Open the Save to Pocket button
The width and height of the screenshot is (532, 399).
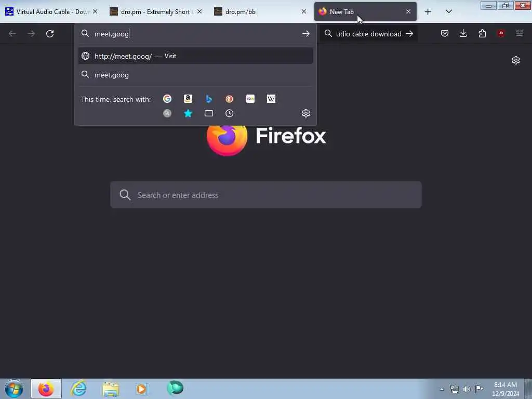445,33
